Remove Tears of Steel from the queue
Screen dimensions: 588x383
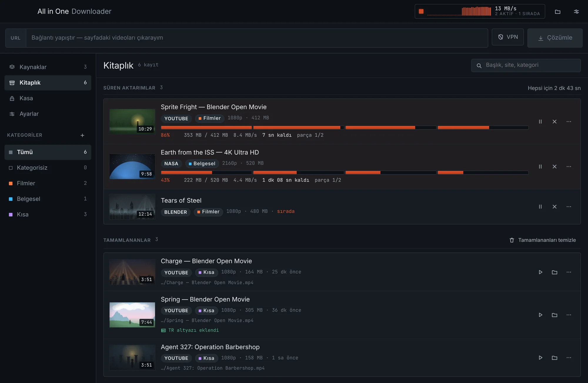coord(554,207)
